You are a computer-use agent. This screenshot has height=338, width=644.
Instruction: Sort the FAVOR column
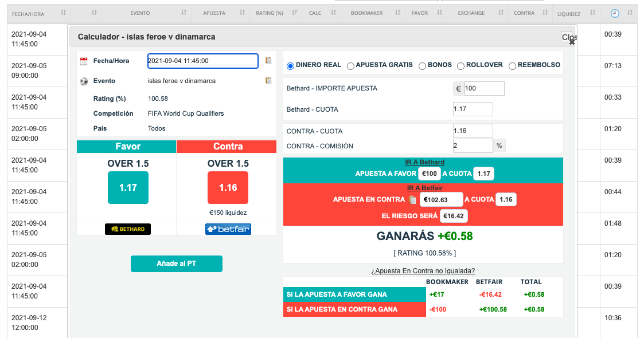(x=439, y=13)
